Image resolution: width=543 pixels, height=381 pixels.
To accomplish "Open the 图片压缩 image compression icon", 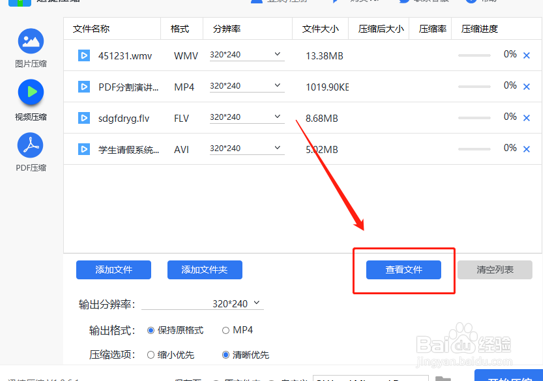I will 31,41.
